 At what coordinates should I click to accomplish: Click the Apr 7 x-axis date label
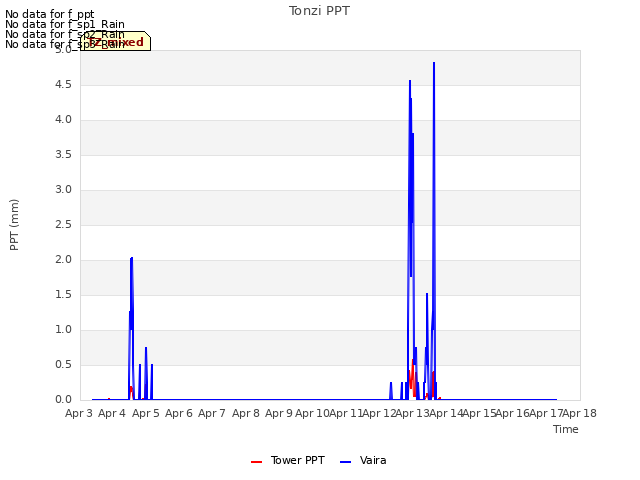(x=212, y=413)
